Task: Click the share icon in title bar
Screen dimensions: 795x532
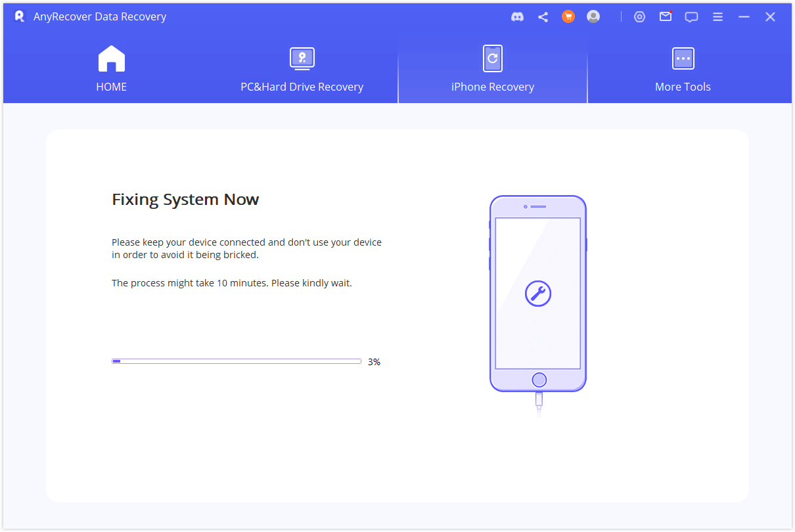Action: coord(543,17)
